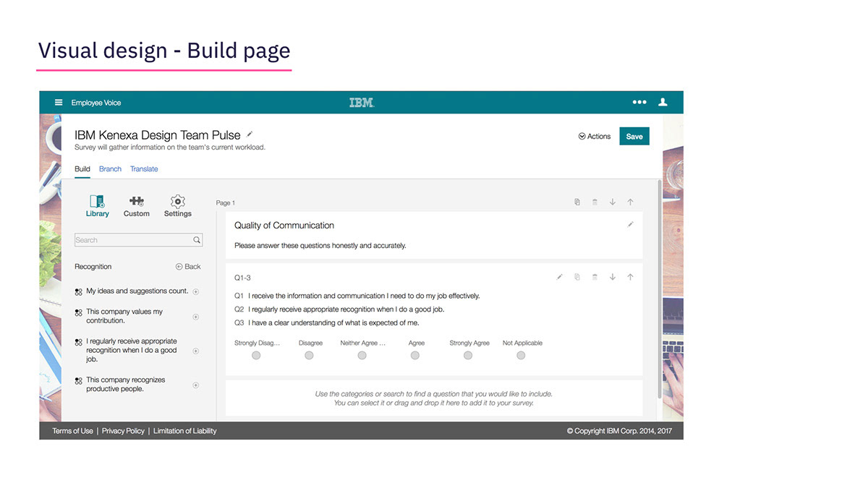Viewport: 868px width, 488px height.
Task: Click the IBM Kenexa Design Team Pulse title
Action: point(158,135)
